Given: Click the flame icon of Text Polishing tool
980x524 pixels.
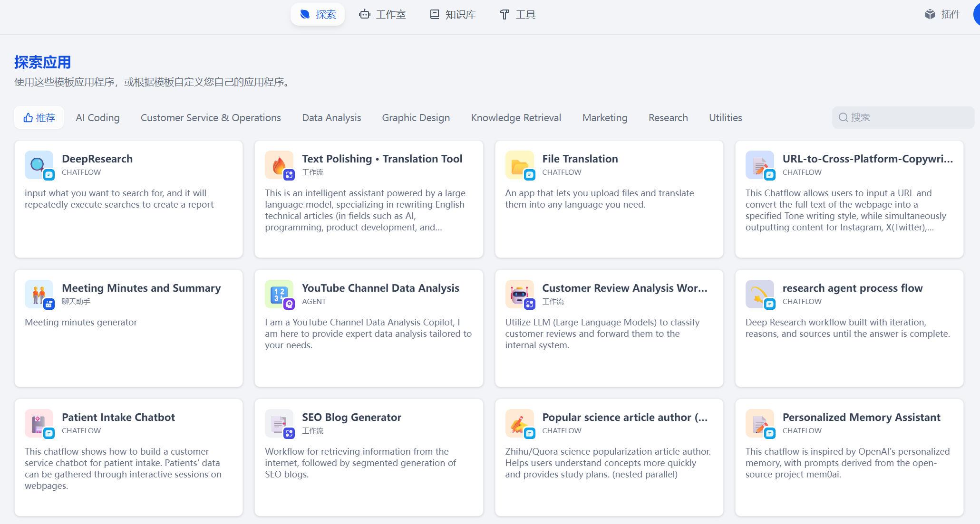Looking at the screenshot, I should 279,165.
